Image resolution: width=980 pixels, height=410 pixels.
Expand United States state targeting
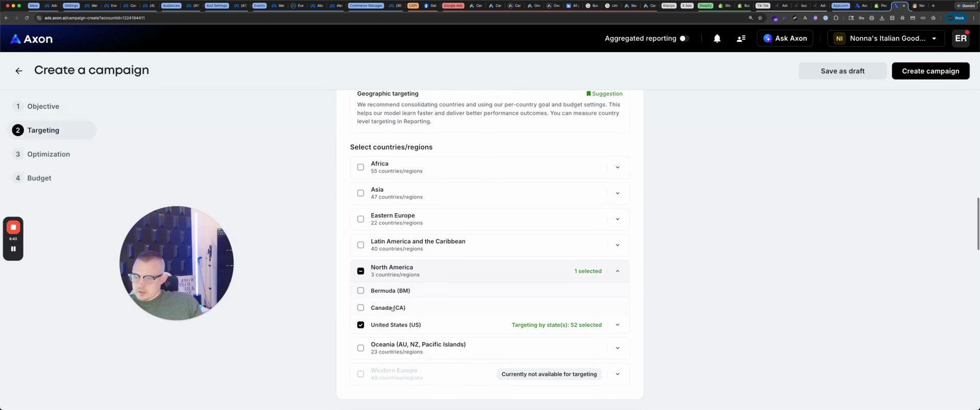pyautogui.click(x=617, y=325)
